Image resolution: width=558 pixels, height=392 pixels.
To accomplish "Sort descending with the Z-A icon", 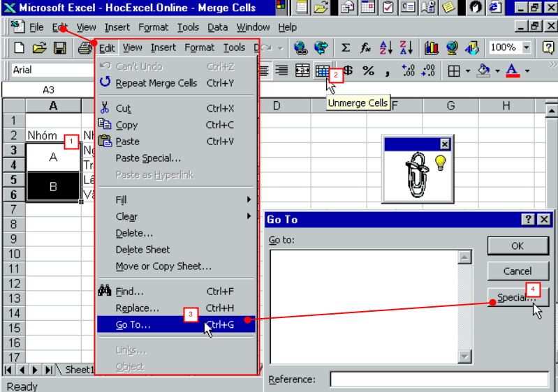I will [x=406, y=47].
